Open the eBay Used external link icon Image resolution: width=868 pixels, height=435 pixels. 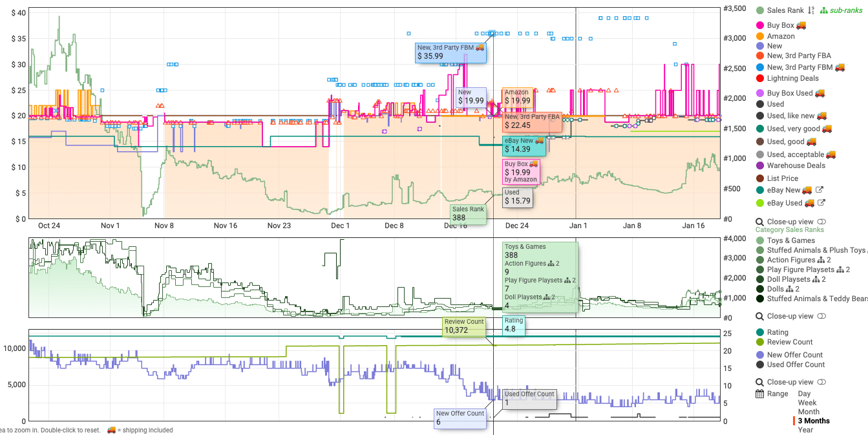(820, 203)
